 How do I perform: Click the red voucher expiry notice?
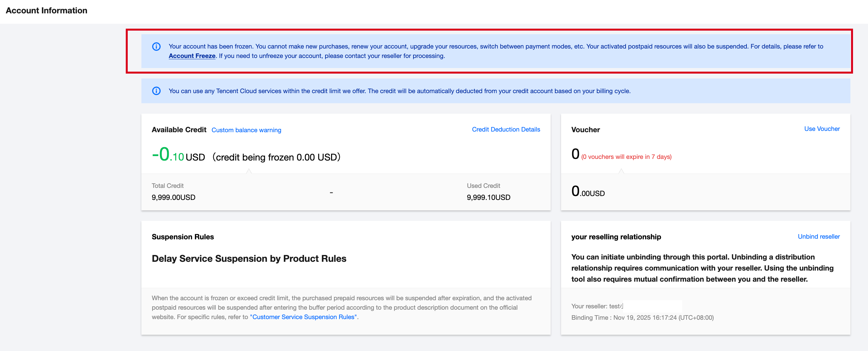pos(626,157)
